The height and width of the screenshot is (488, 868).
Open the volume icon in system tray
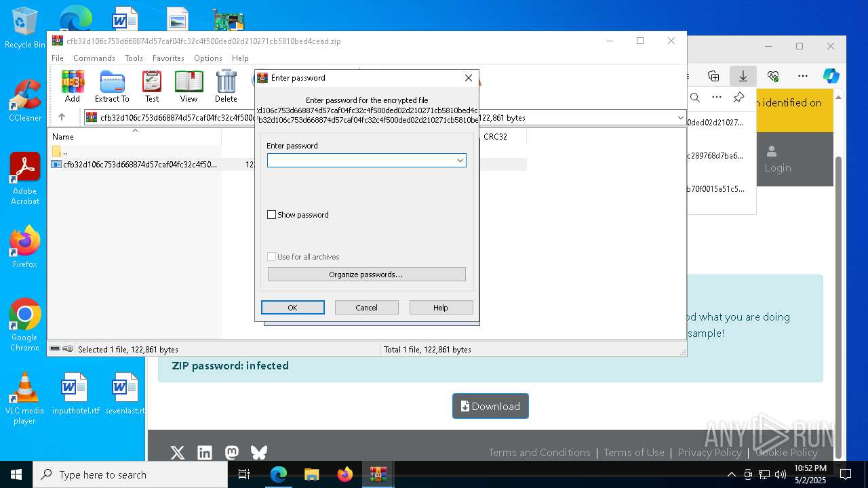point(780,474)
